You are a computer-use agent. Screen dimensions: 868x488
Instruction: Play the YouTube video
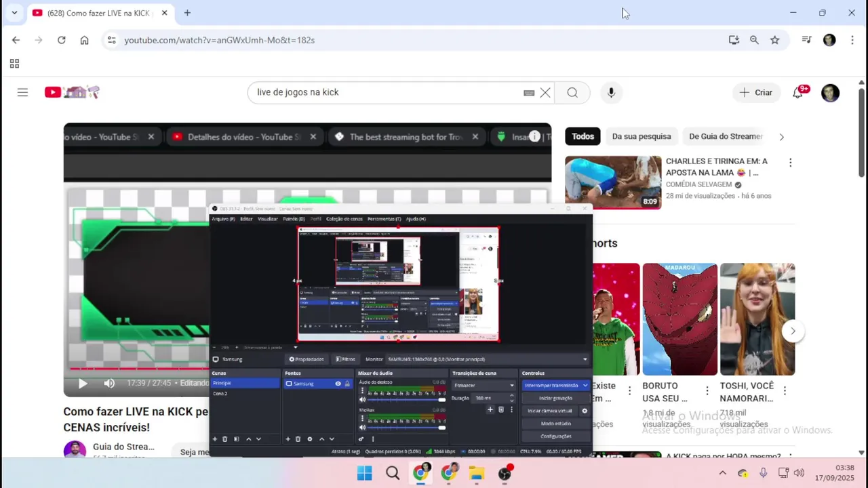click(x=83, y=384)
